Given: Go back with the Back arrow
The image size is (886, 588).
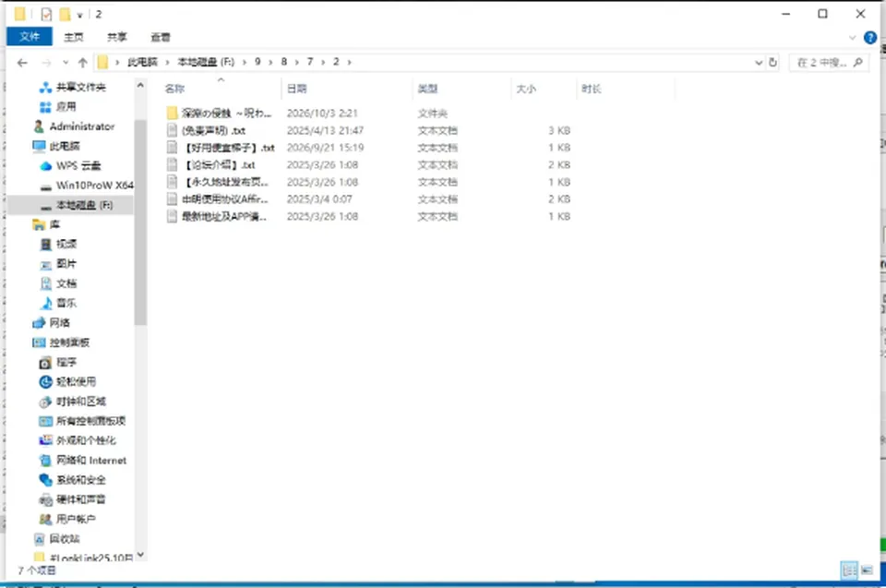Looking at the screenshot, I should 22,62.
